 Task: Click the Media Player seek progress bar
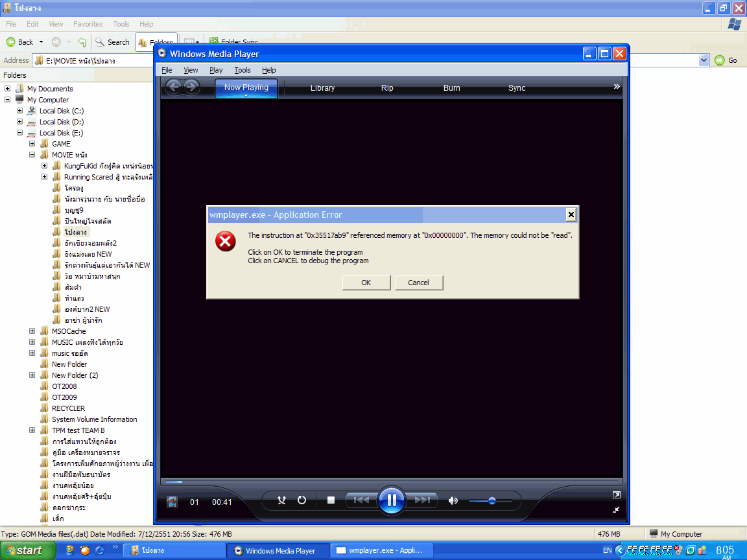pyautogui.click(x=391, y=482)
